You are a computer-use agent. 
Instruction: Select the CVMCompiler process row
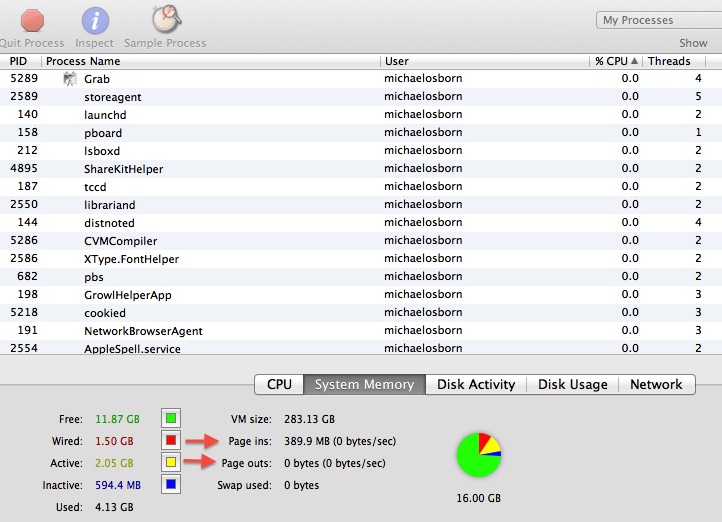point(361,240)
